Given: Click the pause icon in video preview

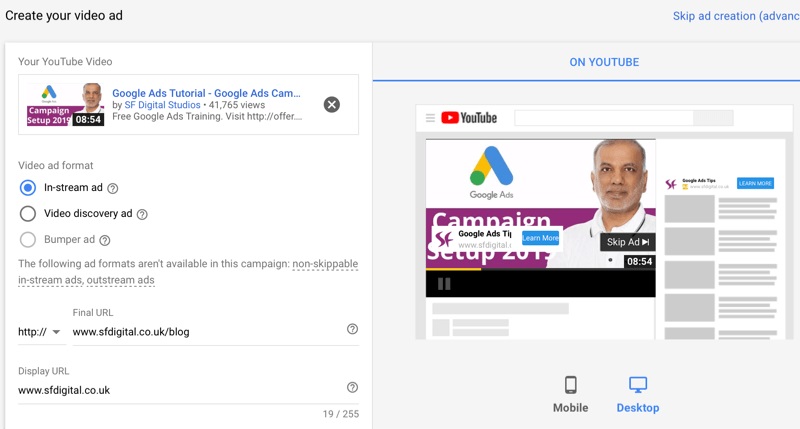Looking at the screenshot, I should pyautogui.click(x=444, y=284).
